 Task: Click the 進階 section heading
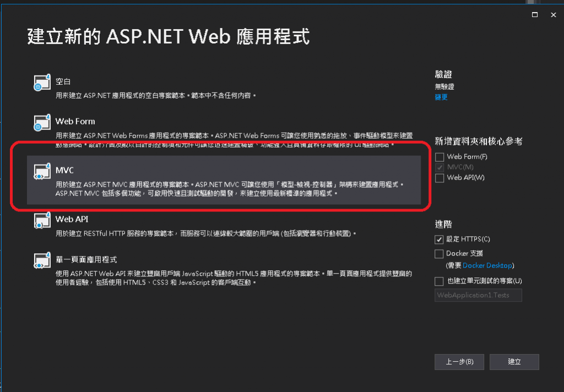[443, 225]
